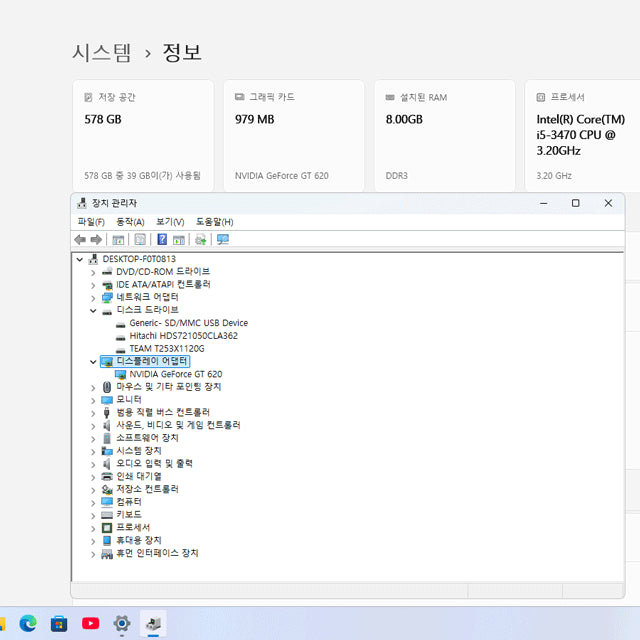Open the Help toolbar icon with question mark

162,239
